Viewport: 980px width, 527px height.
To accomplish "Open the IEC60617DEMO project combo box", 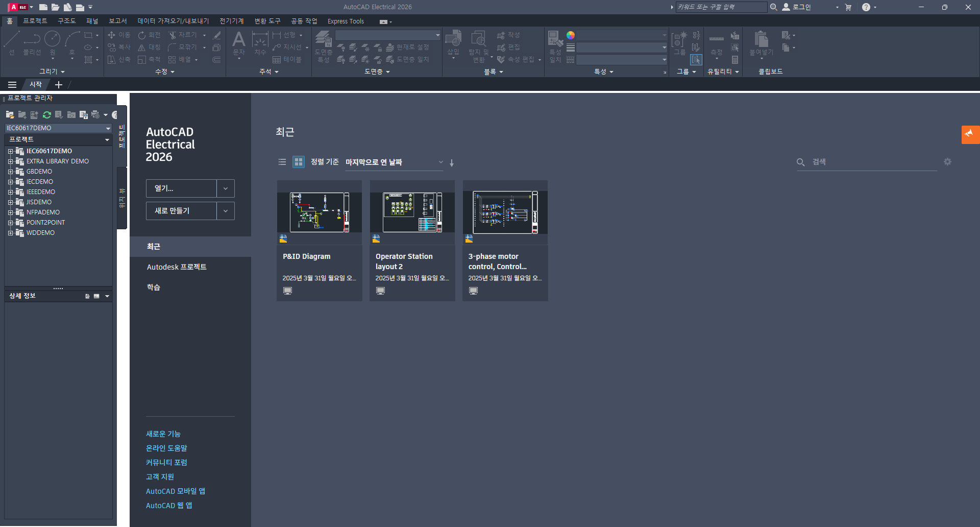I will tap(58, 128).
